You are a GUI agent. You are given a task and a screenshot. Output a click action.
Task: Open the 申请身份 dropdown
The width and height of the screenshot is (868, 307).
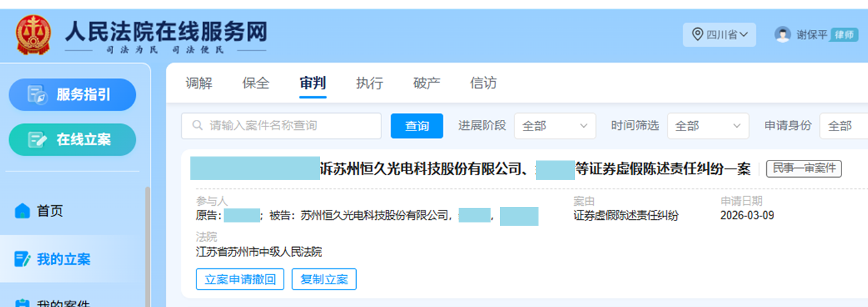(x=844, y=126)
